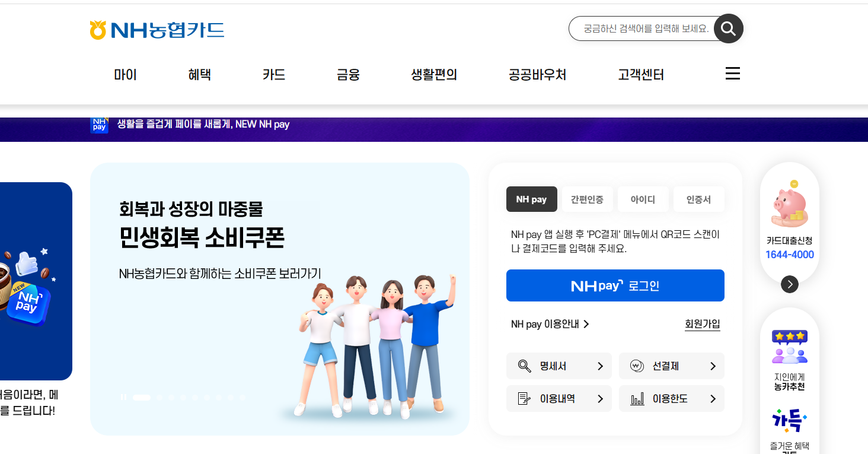Pause the banner carousel

click(x=123, y=398)
